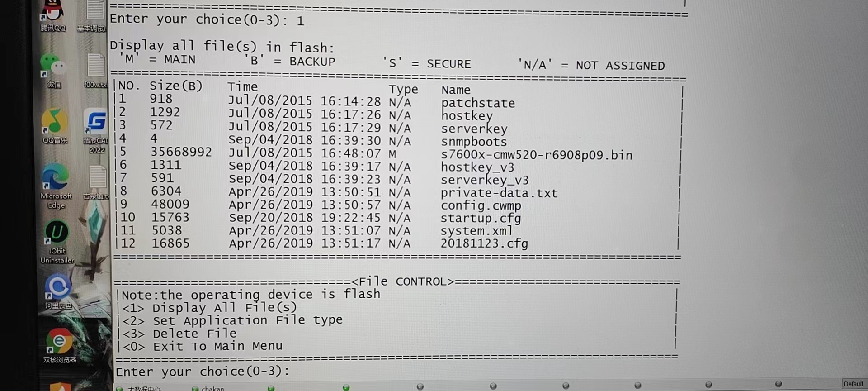
Task: Open the 浩辰CAD 2022 desktop icon
Action: [x=96, y=122]
